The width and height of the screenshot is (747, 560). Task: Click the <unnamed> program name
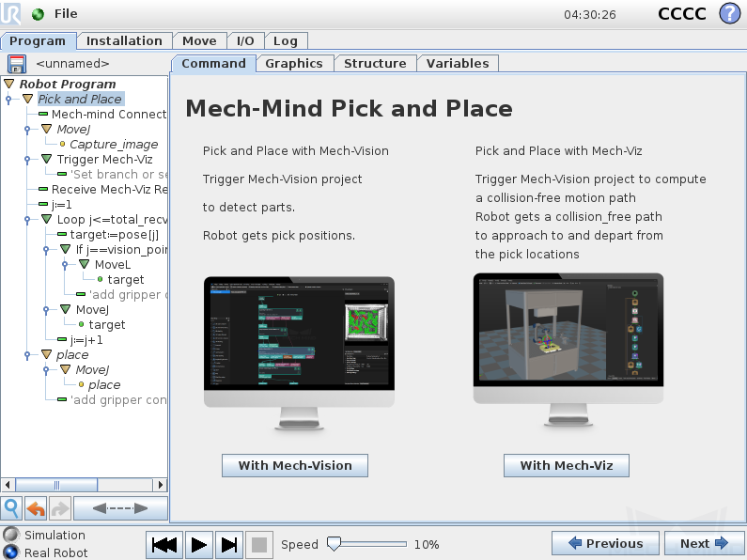[x=72, y=63]
